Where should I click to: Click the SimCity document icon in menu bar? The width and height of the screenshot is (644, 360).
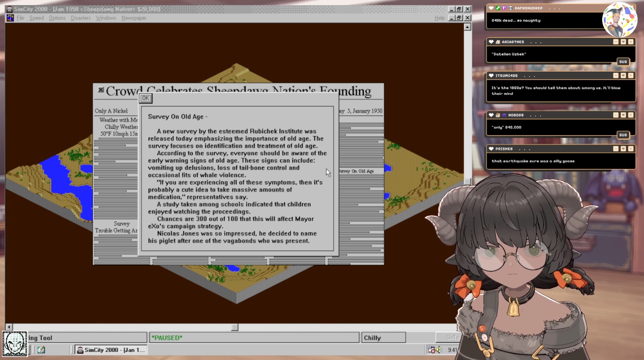[10, 18]
